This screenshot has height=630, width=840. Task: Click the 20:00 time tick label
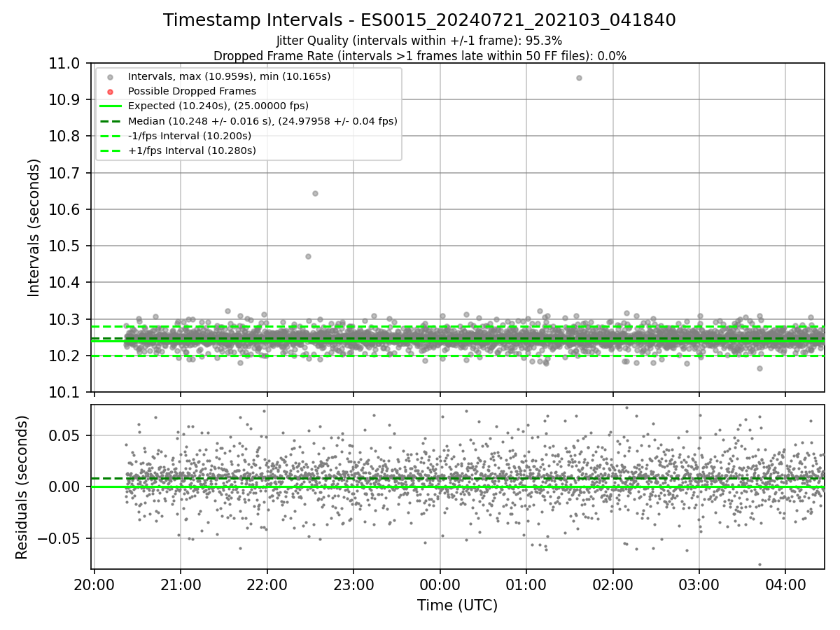point(94,585)
